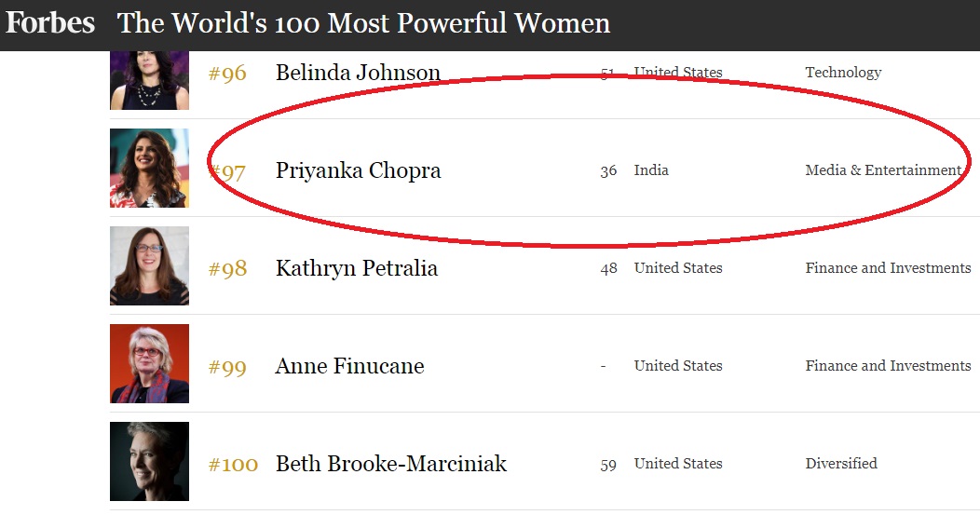Click India country for Priyanka Chopra
Screen dimensions: 980x515
651,170
